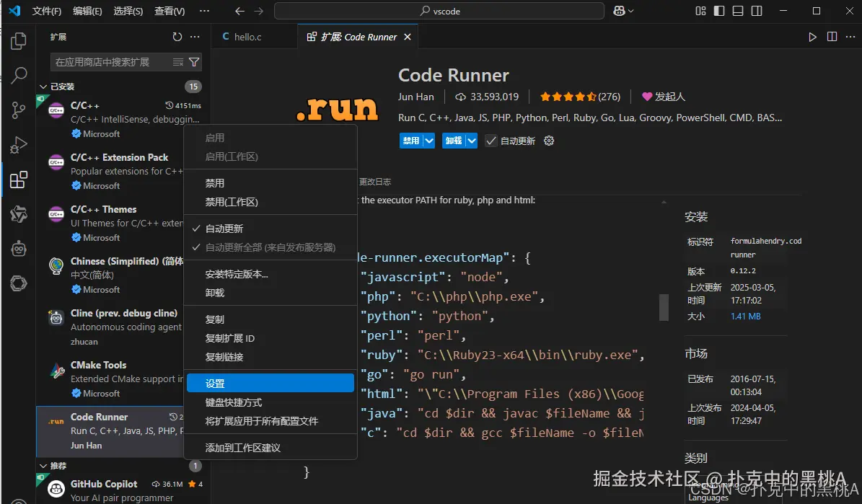
Task: Go forward with the navigation arrow
Action: pyautogui.click(x=258, y=11)
